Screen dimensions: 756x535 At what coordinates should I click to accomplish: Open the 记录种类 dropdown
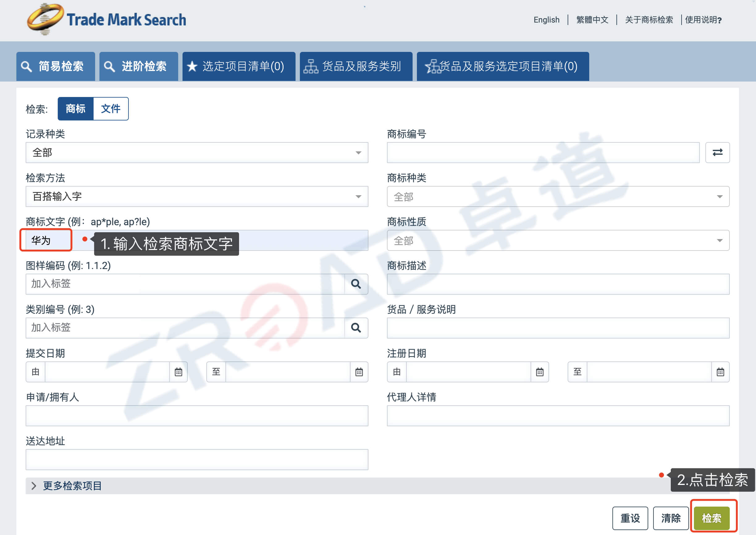pyautogui.click(x=359, y=152)
